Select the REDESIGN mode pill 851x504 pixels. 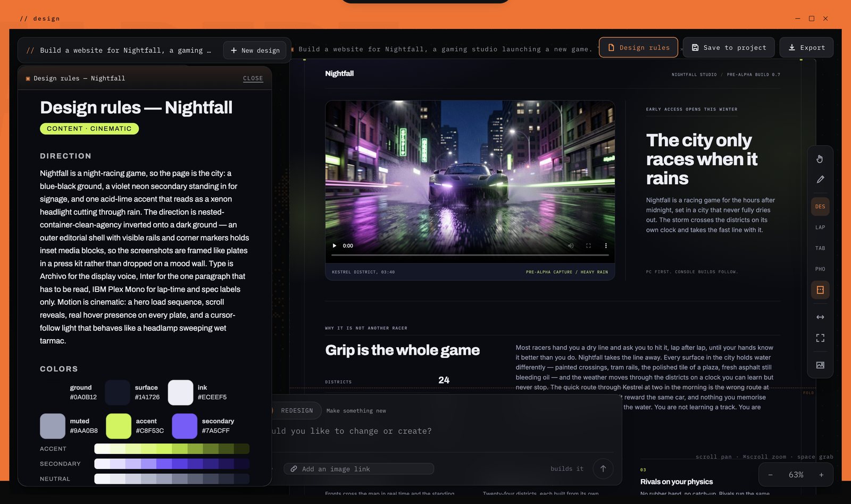(x=297, y=411)
